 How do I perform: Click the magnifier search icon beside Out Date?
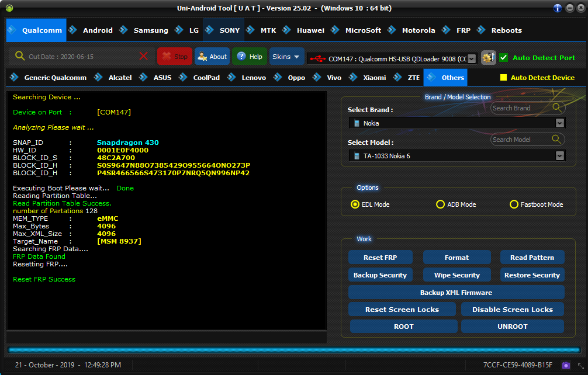19,56
